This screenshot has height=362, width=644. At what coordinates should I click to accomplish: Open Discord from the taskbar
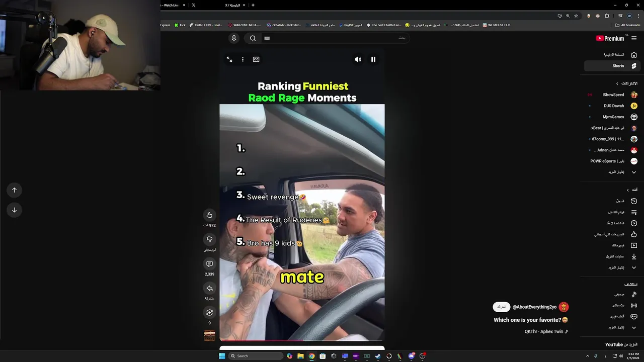pyautogui.click(x=412, y=356)
